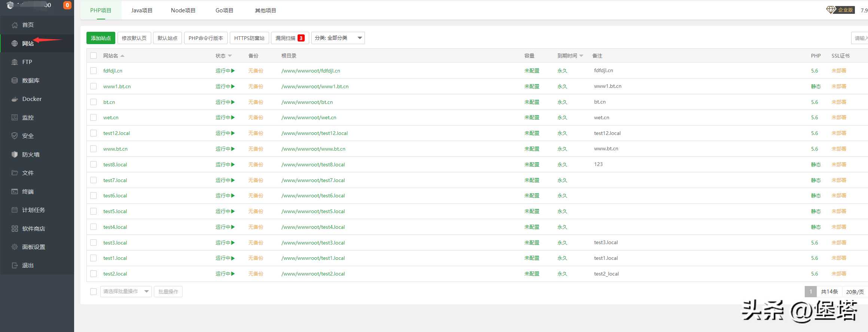
Task: Open the 20条/页 page size selector
Action: pyautogui.click(x=855, y=292)
